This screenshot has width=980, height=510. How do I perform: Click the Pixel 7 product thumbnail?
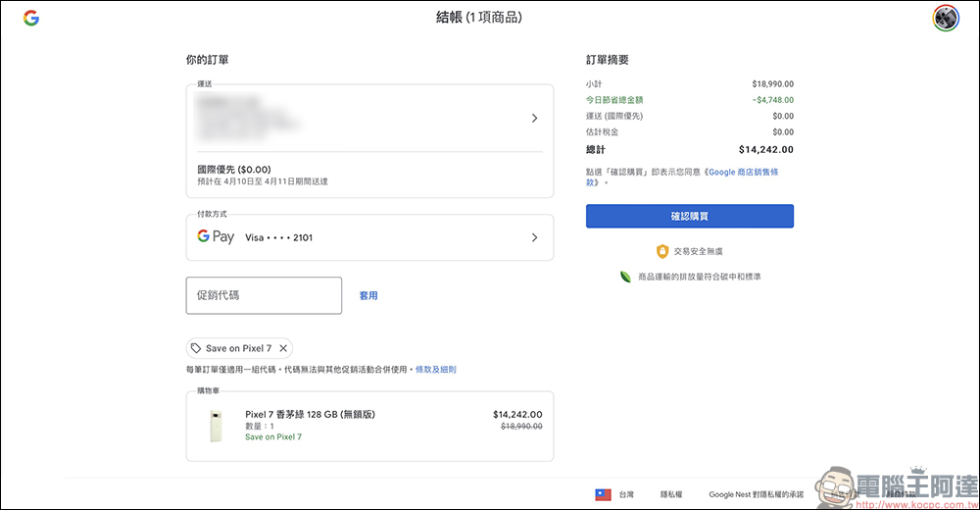point(216,427)
